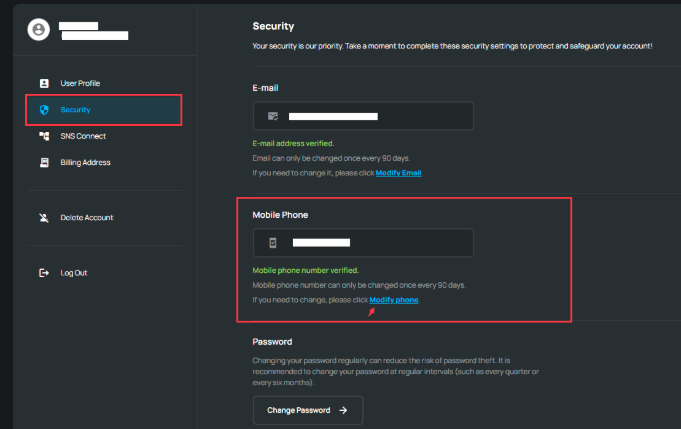Open the User Profile menu label

click(x=80, y=83)
